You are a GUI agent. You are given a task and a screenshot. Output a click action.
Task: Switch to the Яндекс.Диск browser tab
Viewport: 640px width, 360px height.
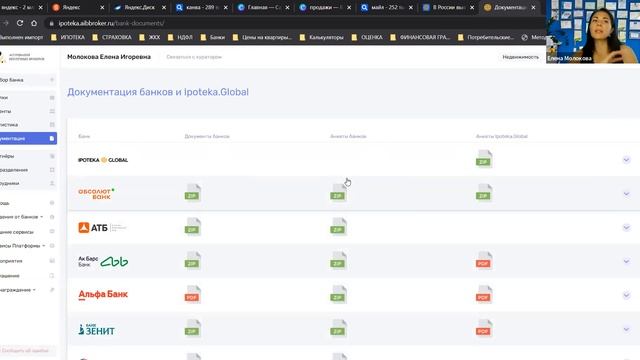(140, 7)
